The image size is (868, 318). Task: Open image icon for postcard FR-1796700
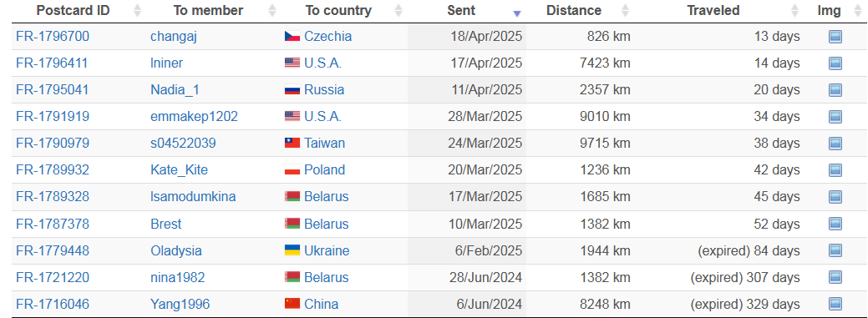click(x=835, y=37)
